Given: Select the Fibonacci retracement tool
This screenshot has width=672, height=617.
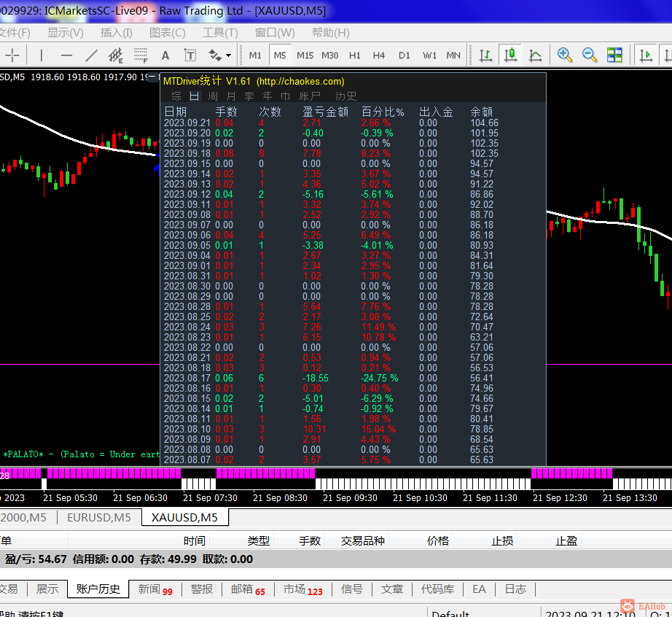Looking at the screenshot, I should 141,55.
